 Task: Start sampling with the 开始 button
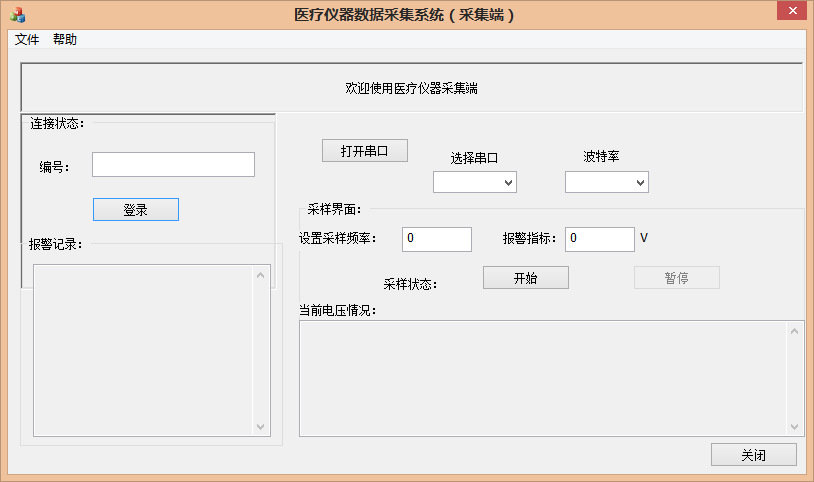[526, 278]
